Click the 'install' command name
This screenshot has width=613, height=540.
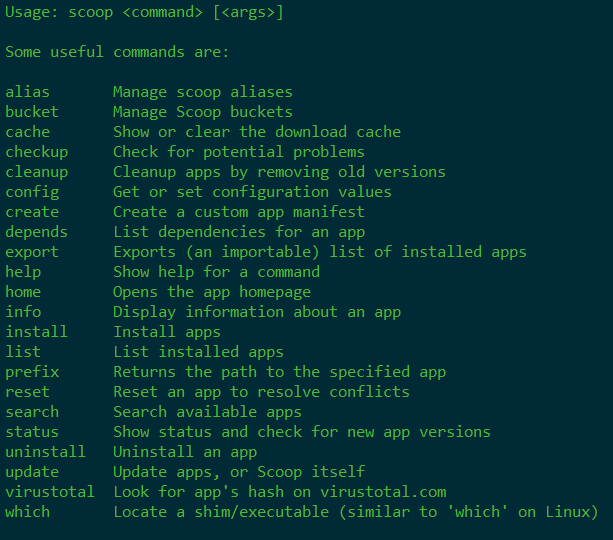[37, 332]
